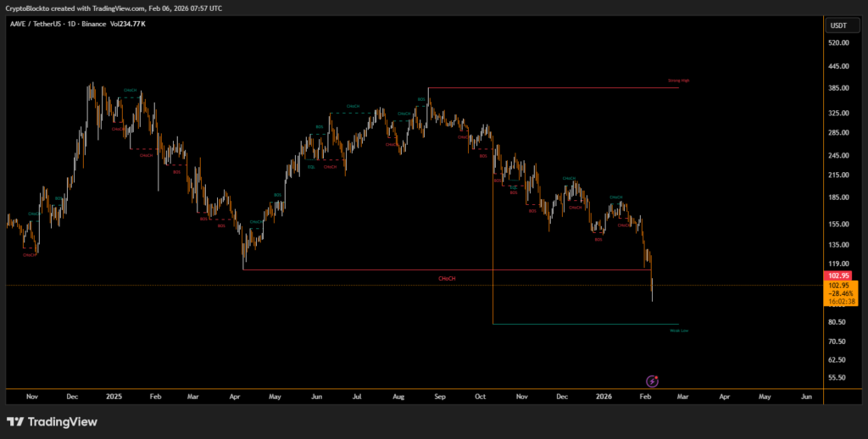Select the red 102.95 current price tag

click(838, 276)
